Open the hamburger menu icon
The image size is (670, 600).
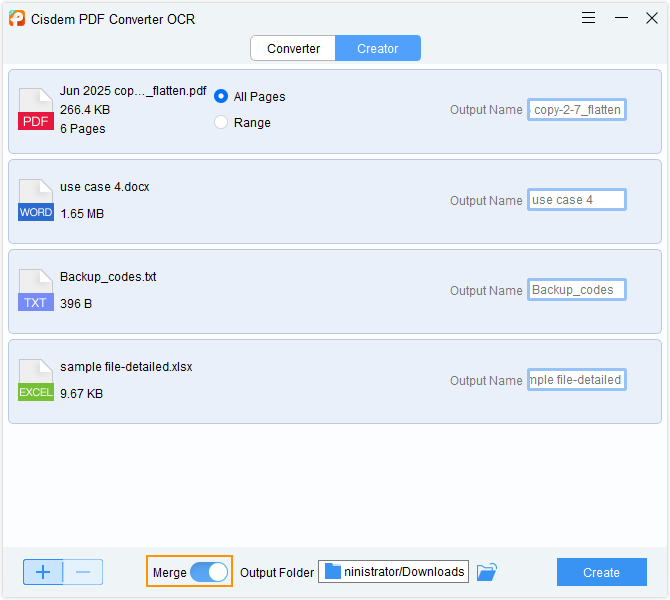coord(588,18)
